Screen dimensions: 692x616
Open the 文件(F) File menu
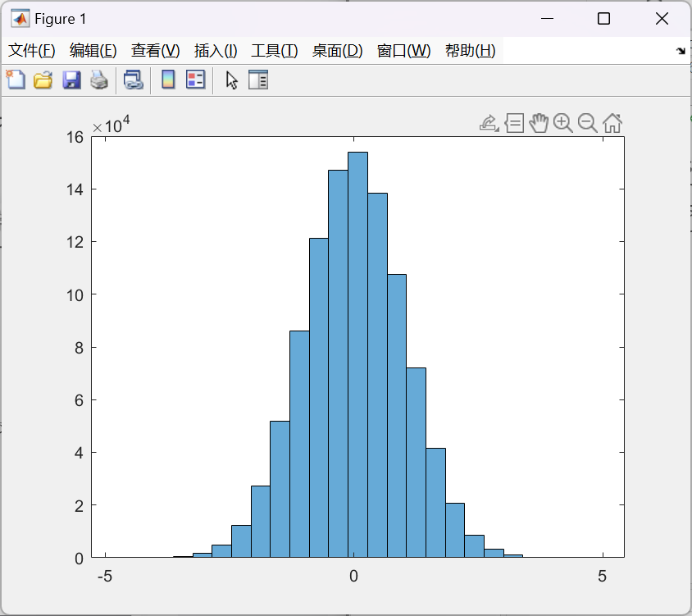32,51
